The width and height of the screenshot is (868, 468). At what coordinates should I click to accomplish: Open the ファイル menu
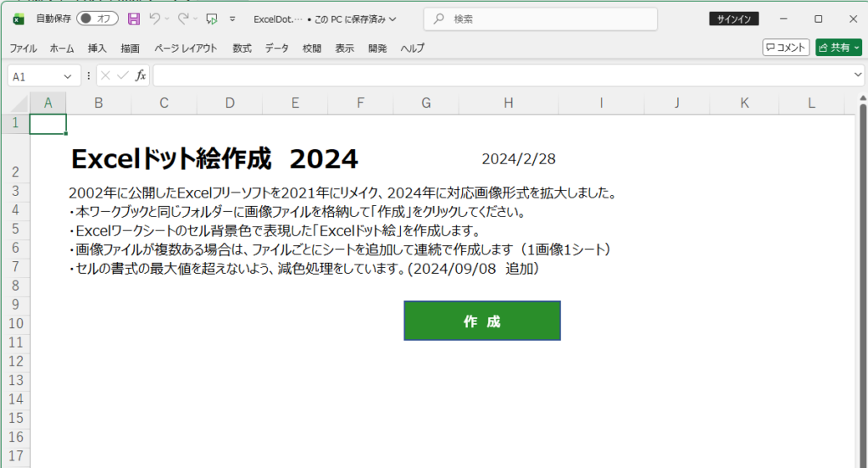[23, 48]
